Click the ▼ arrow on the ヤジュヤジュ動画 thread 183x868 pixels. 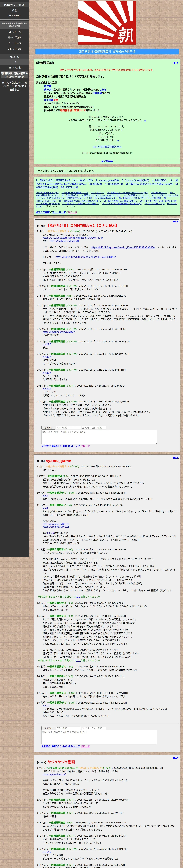[178, 758]
